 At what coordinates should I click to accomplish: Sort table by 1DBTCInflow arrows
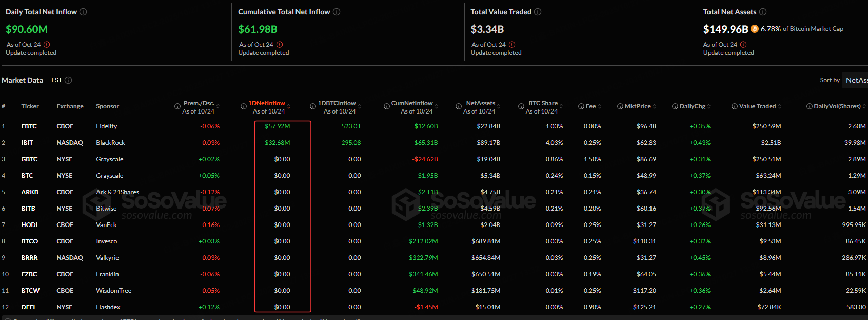[x=360, y=106]
